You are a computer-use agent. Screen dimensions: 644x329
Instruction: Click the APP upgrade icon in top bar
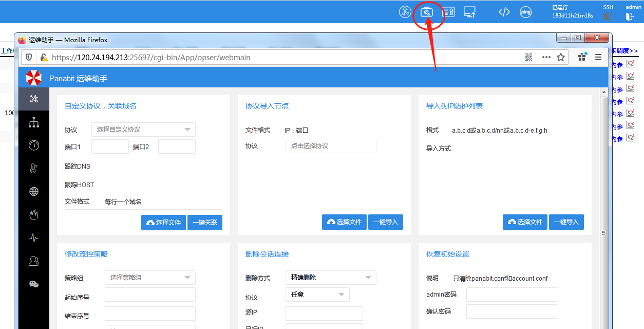click(405, 12)
